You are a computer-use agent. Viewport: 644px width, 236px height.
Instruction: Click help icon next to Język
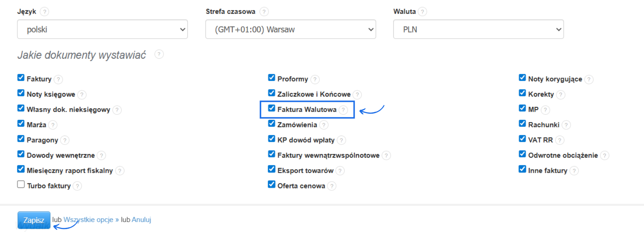click(44, 12)
